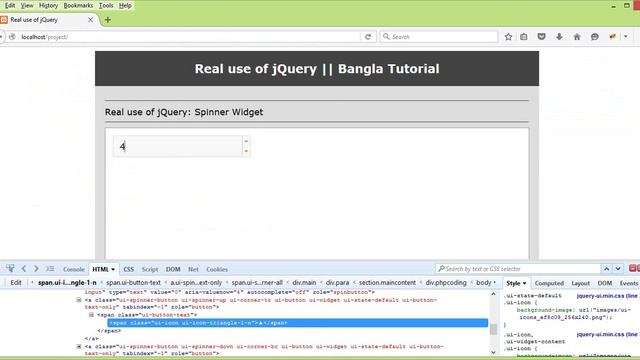Image resolution: width=640 pixels, height=360 pixels.
Task: Switch to the Computed side panel
Action: click(549, 283)
